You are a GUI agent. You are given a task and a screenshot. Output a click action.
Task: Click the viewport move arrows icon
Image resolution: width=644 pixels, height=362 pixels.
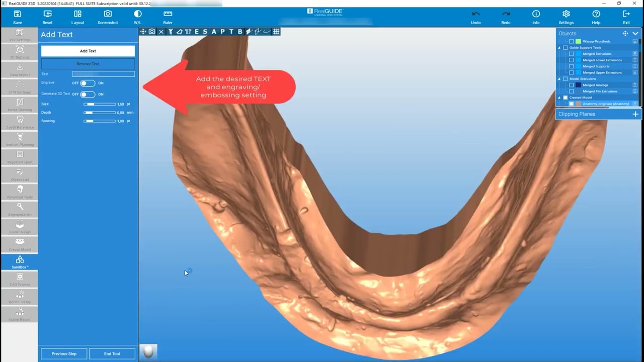point(143,32)
